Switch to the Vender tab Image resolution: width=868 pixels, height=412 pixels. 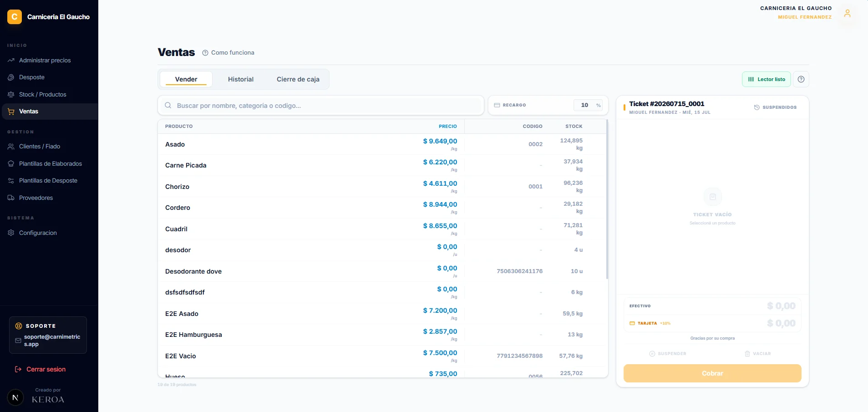(186, 79)
